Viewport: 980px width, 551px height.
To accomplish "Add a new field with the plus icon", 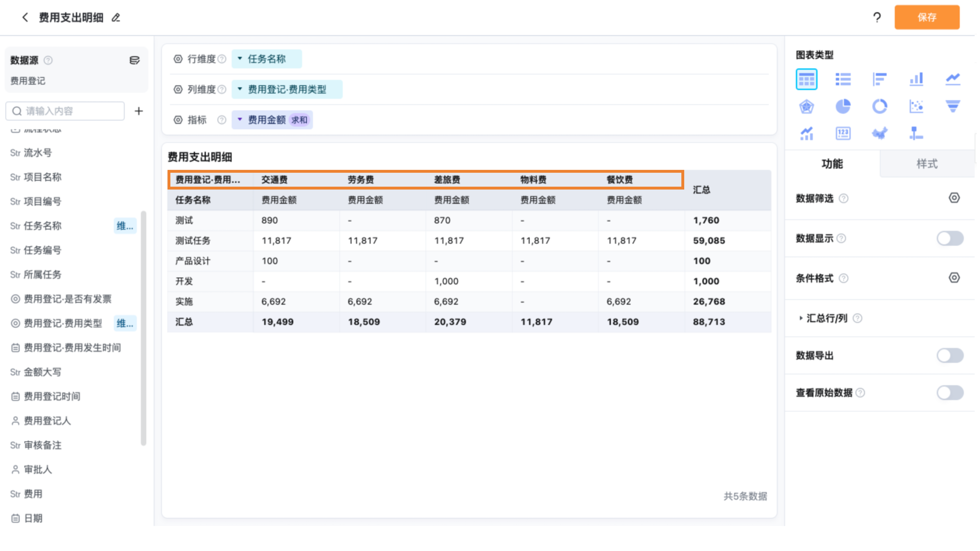I will (139, 111).
